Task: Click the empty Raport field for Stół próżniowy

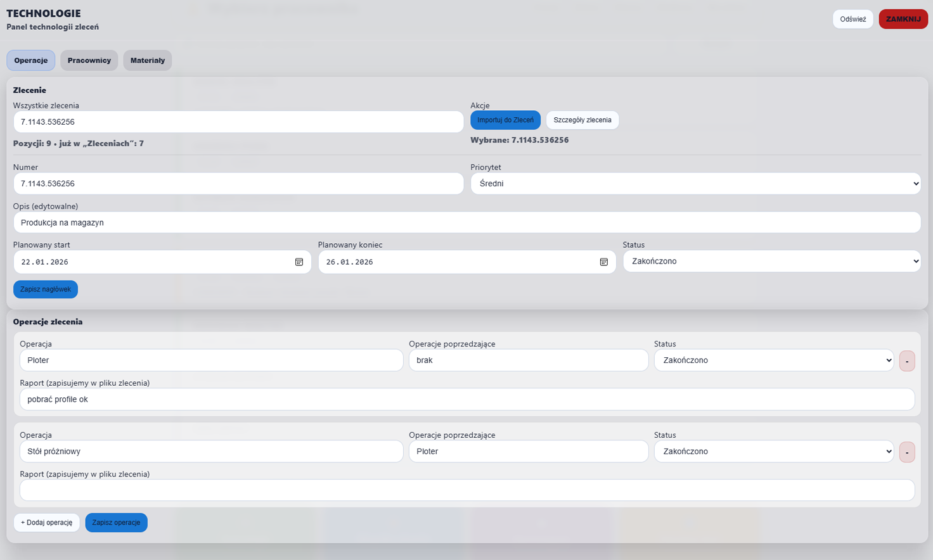Action: point(467,490)
